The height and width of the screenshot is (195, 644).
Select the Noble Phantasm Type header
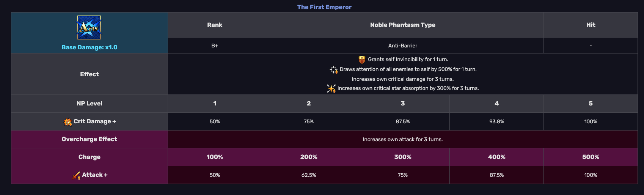(x=402, y=25)
